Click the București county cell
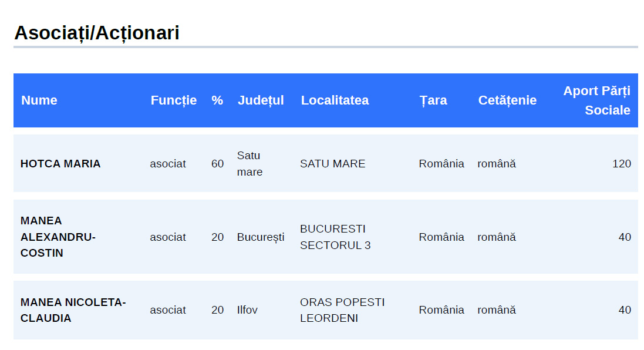This screenshot has width=644, height=350. click(260, 237)
